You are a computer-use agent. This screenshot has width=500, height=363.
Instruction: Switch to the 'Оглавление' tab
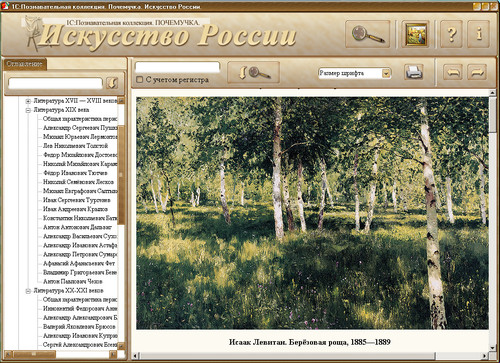click(24, 64)
